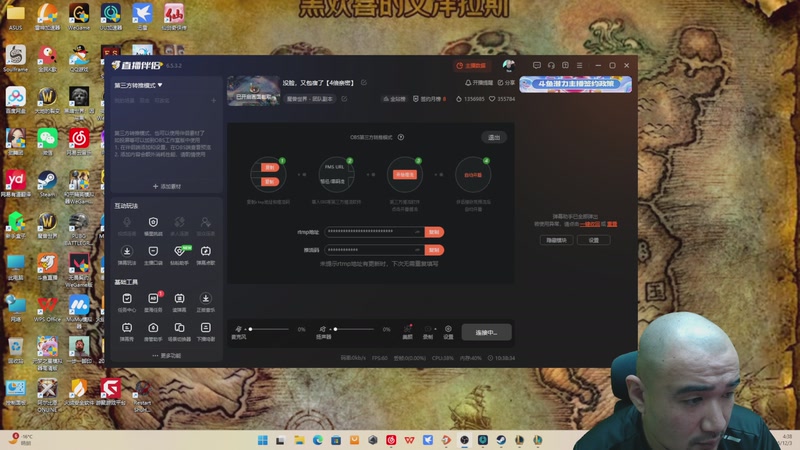Click the orange button in step 3 circle
Viewport: 800px width, 450px height.
click(405, 174)
